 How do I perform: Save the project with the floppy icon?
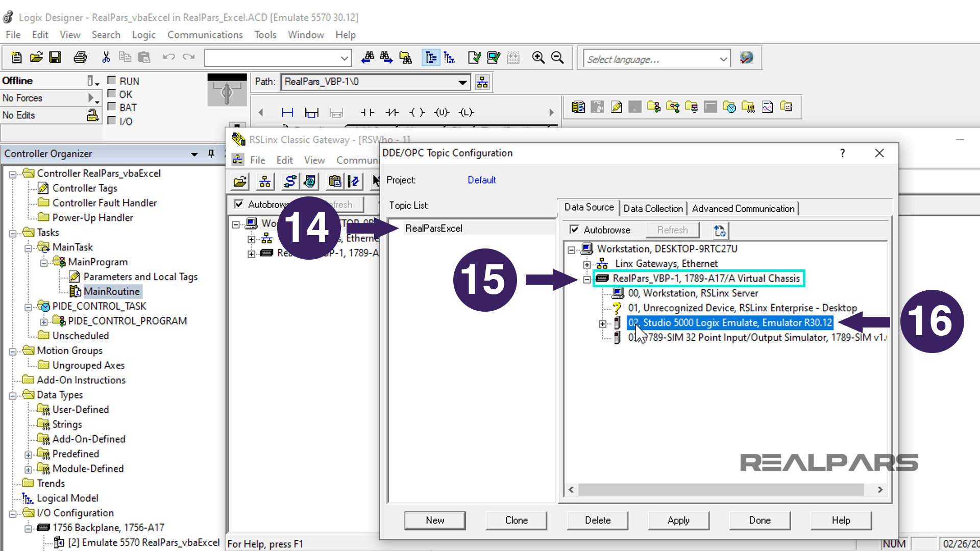click(x=55, y=58)
